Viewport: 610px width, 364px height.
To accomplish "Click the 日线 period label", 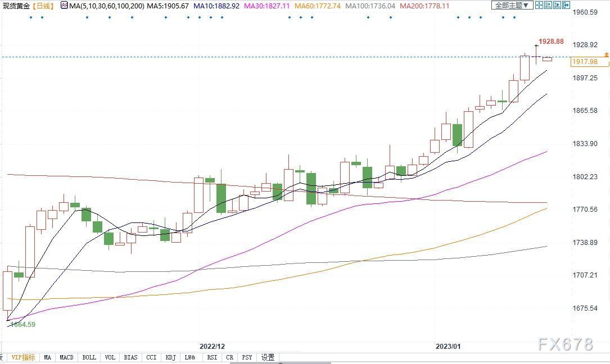I will [x=43, y=6].
